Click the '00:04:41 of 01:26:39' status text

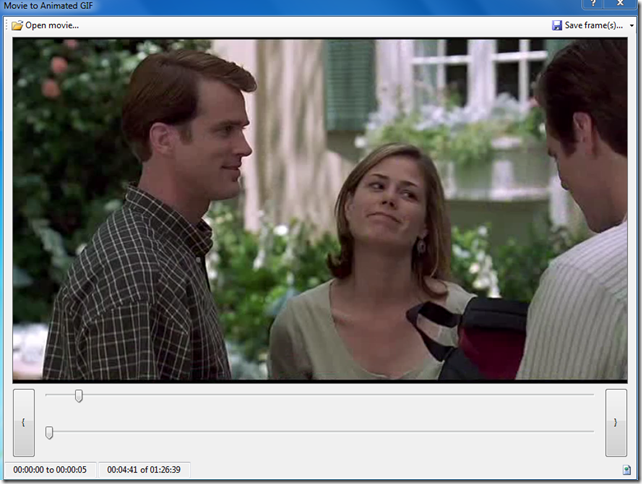point(144,470)
